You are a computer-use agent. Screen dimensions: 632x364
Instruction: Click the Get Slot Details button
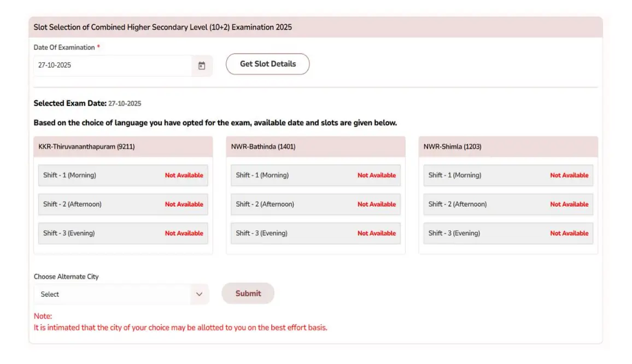(x=267, y=64)
